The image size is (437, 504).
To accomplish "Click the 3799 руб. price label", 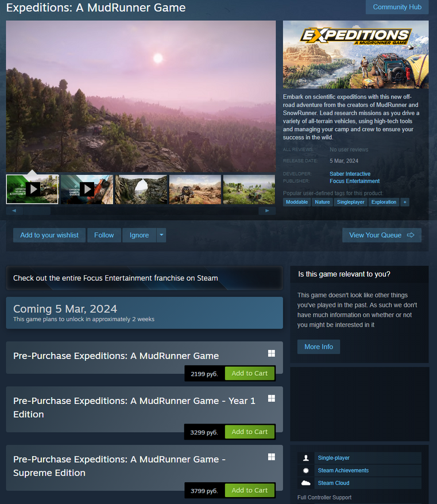I will [204, 491].
